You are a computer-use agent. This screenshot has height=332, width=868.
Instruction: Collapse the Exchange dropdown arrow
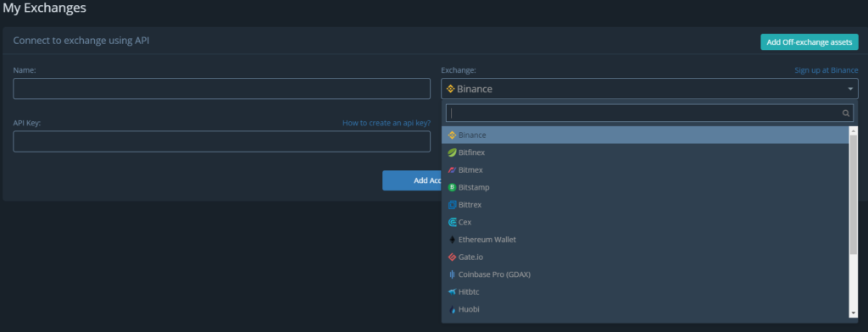point(850,89)
